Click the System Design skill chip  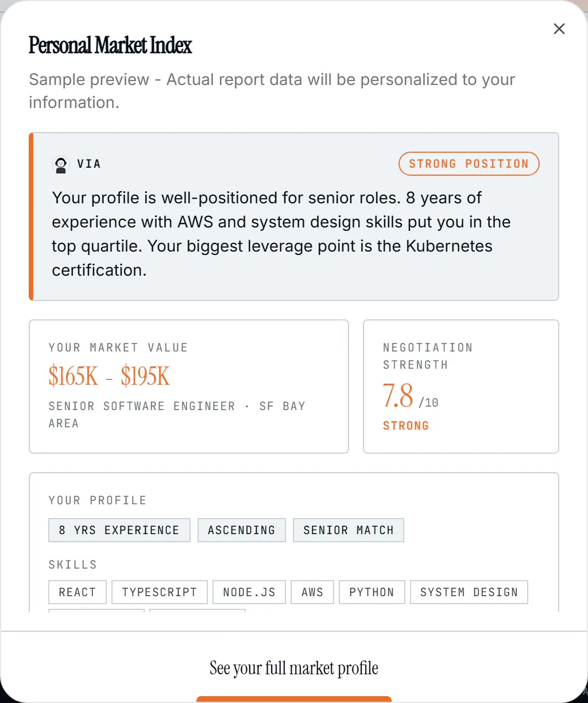[x=469, y=592]
